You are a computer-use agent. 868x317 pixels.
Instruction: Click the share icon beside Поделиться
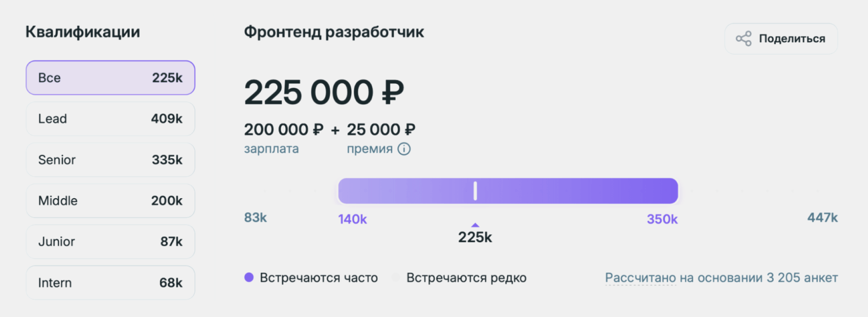point(743,39)
